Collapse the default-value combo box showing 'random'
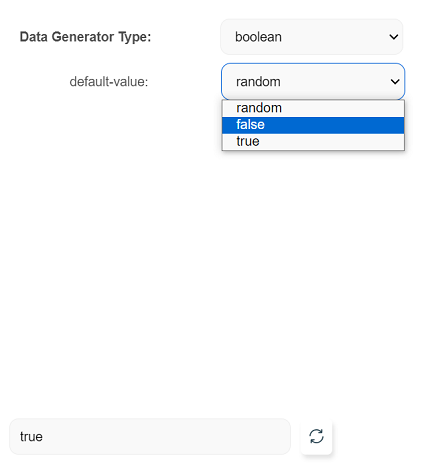424x472 pixels. coord(313,81)
